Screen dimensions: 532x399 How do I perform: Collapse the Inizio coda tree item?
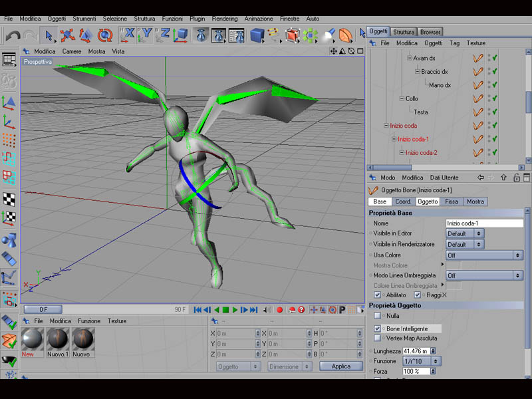(x=385, y=126)
